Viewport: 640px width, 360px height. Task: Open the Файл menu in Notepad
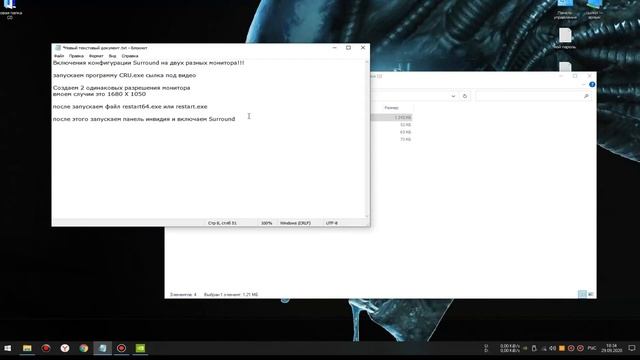coord(59,56)
